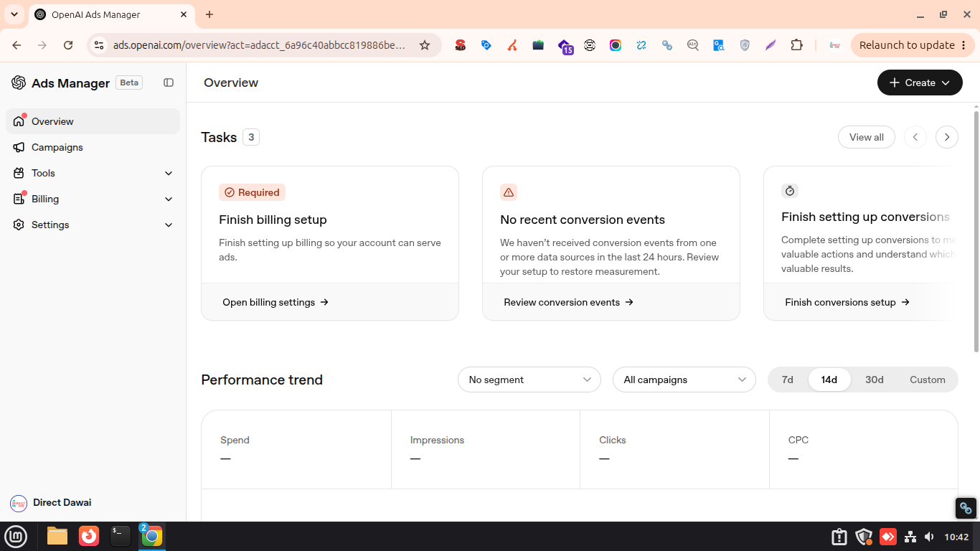Bookmark this page with the star icon

click(425, 45)
